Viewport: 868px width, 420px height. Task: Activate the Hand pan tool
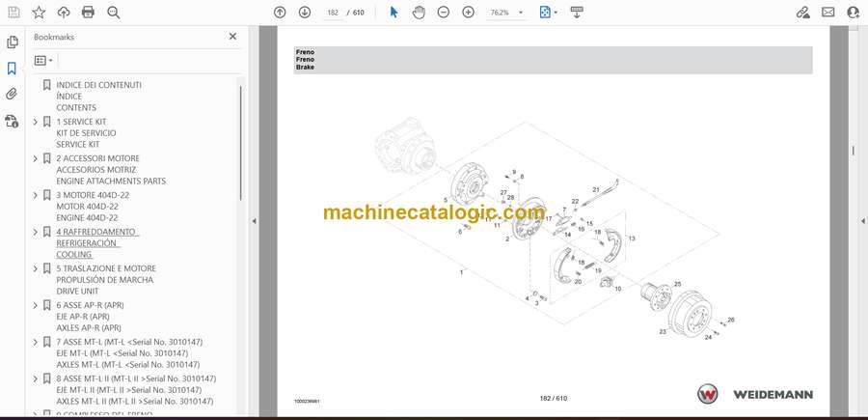419,13
